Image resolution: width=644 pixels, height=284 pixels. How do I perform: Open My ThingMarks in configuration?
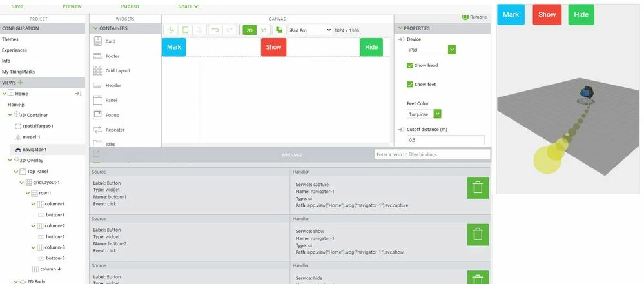(x=19, y=72)
